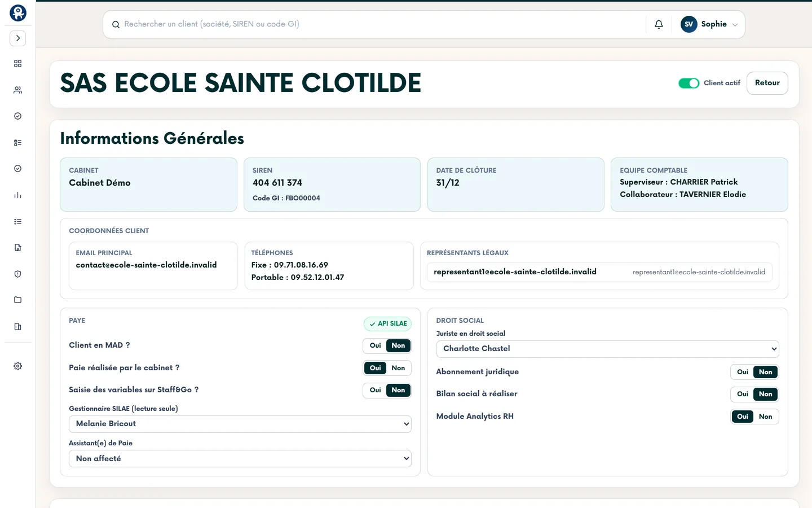Set Paie réalisée par le cabinet to Non

tap(398, 368)
